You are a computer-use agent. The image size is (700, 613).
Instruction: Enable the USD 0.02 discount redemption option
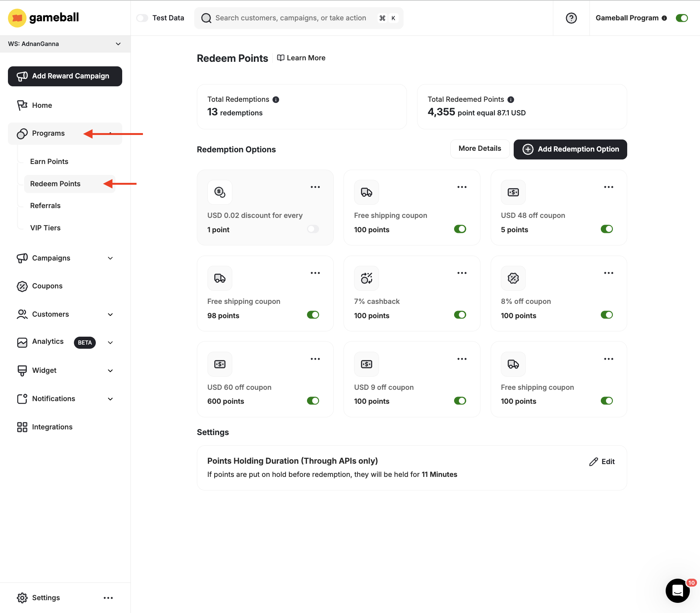click(x=313, y=229)
